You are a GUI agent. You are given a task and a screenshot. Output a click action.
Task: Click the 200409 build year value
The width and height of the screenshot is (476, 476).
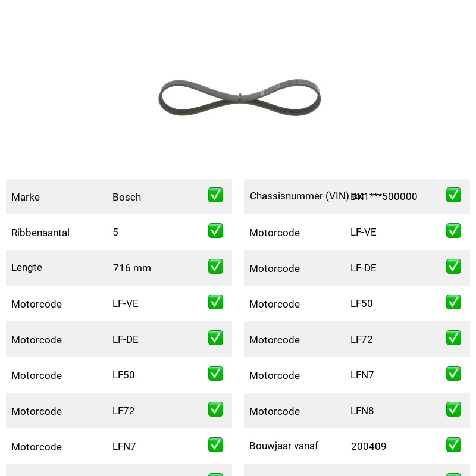pos(368,446)
